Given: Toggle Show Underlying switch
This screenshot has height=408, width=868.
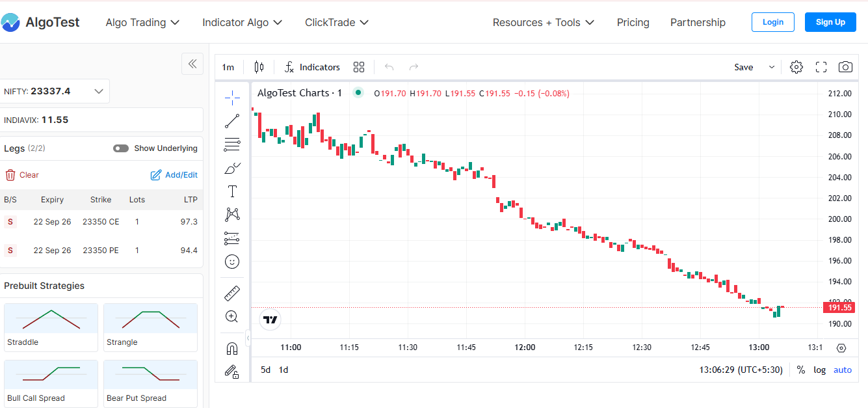Looking at the screenshot, I should coord(121,148).
